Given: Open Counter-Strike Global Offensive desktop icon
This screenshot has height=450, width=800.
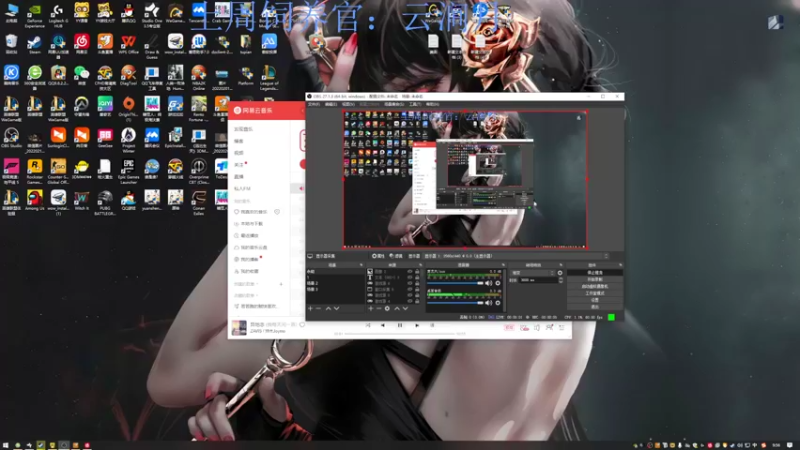Looking at the screenshot, I should tap(58, 171).
